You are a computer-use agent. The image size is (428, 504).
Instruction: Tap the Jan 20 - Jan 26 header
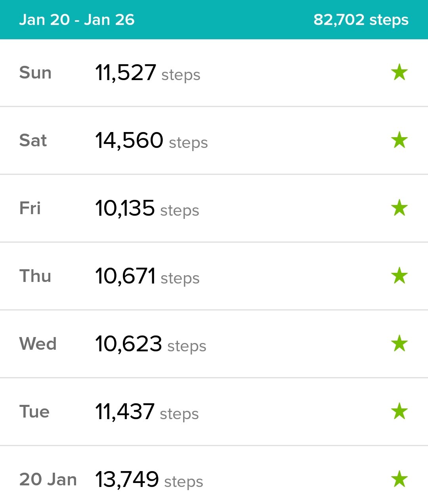tap(77, 20)
